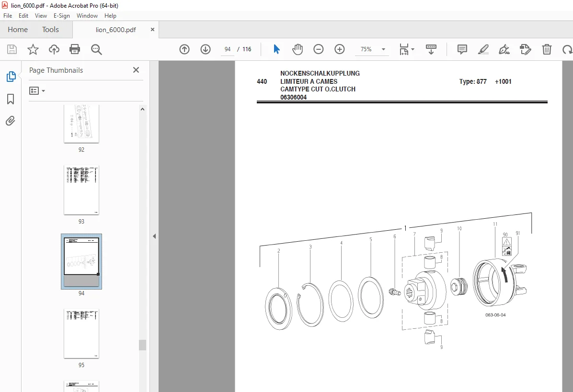Click the 'Type: 877' text
573x392 pixels.
(473, 81)
